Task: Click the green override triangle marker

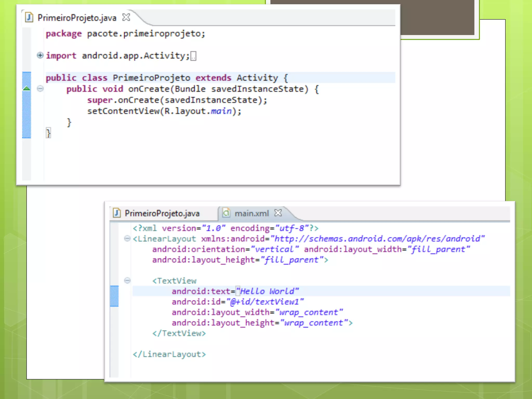Action: (26, 89)
